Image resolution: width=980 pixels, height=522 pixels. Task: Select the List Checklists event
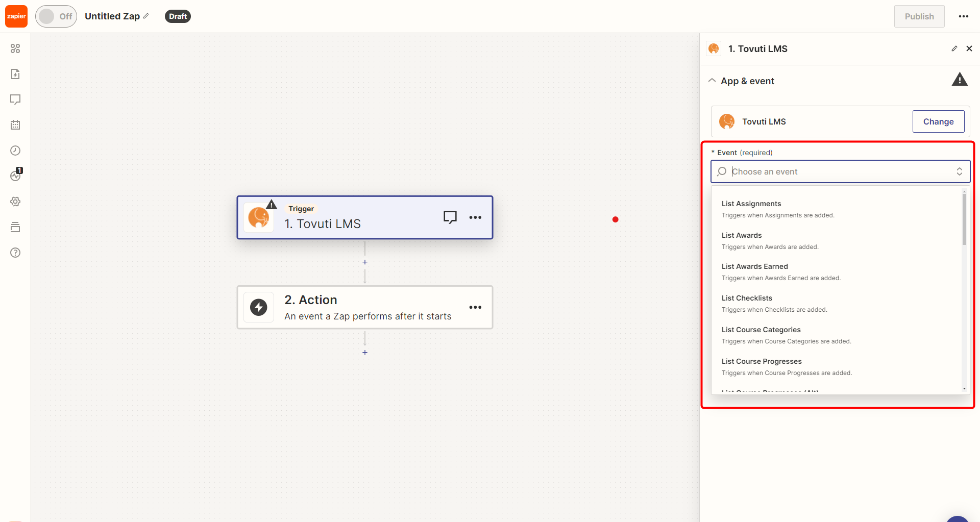point(837,304)
